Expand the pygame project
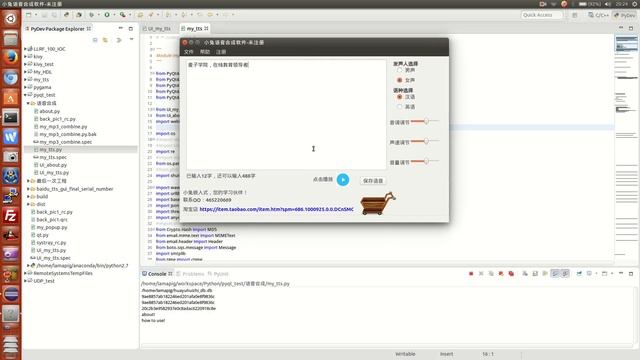The width and height of the screenshot is (640, 360). pyautogui.click(x=25, y=87)
